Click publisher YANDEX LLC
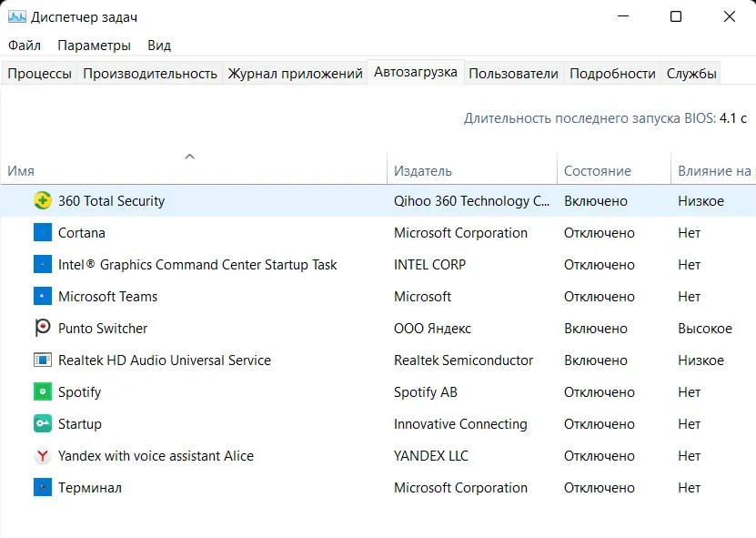Screen dimensions: 756x538 click(431, 455)
